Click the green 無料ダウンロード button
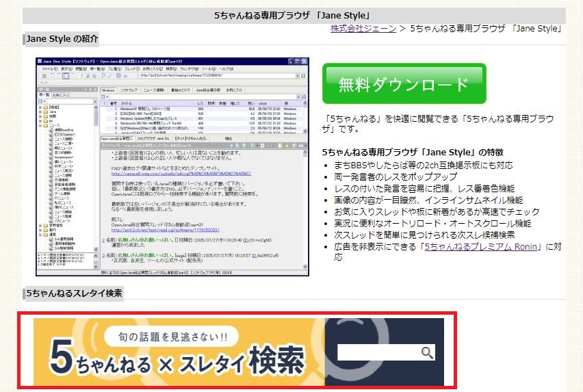The width and height of the screenshot is (583, 392). [x=404, y=83]
